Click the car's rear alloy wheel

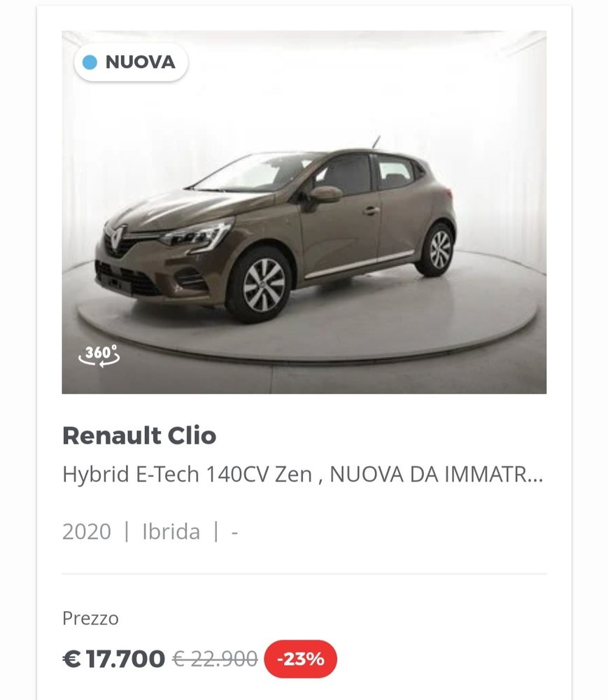439,250
